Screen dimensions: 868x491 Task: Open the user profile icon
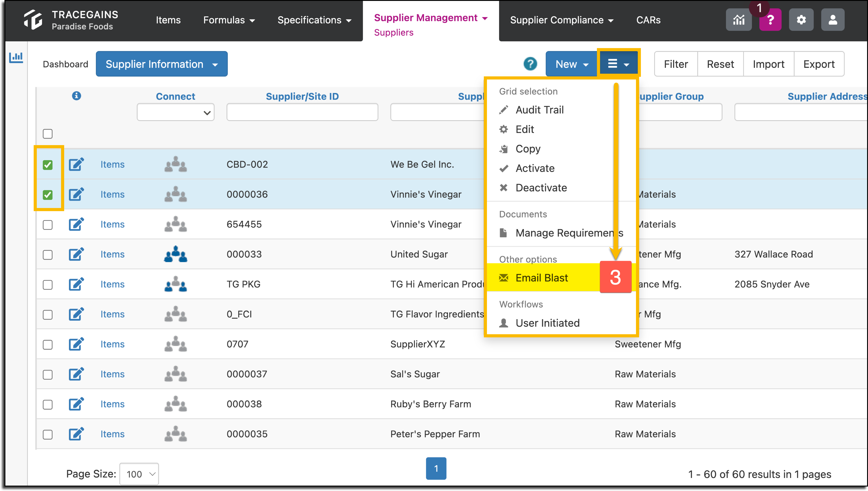click(x=832, y=20)
